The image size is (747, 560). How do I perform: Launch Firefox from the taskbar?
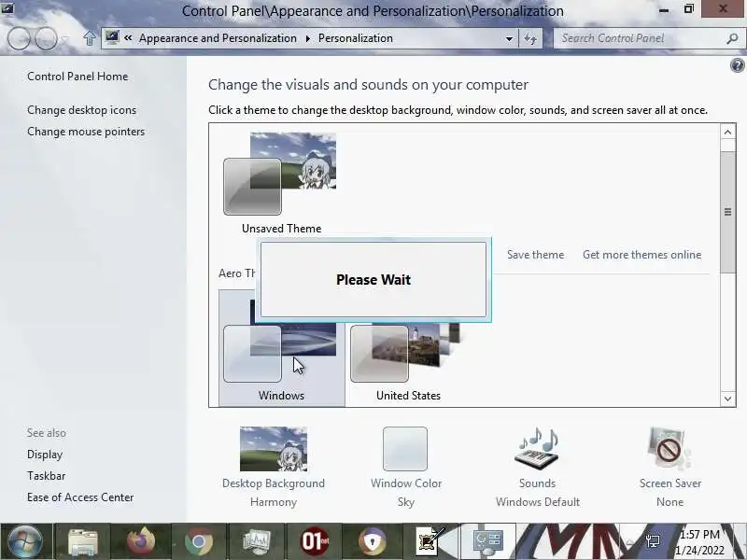(141, 542)
